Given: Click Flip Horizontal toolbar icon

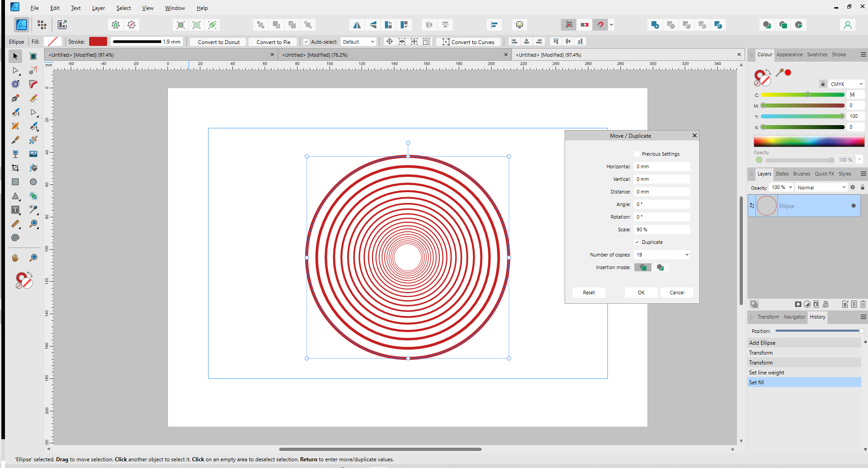Looking at the screenshot, I should 357,25.
